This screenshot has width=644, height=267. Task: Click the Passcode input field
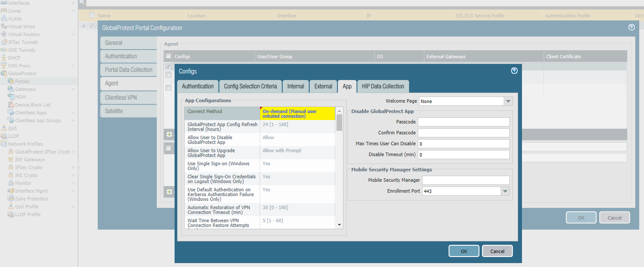click(463, 122)
